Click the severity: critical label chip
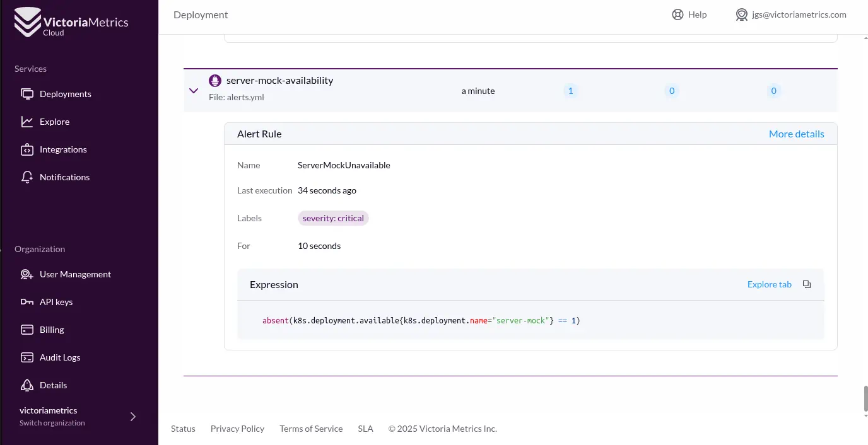This screenshot has width=868, height=445. [x=333, y=218]
